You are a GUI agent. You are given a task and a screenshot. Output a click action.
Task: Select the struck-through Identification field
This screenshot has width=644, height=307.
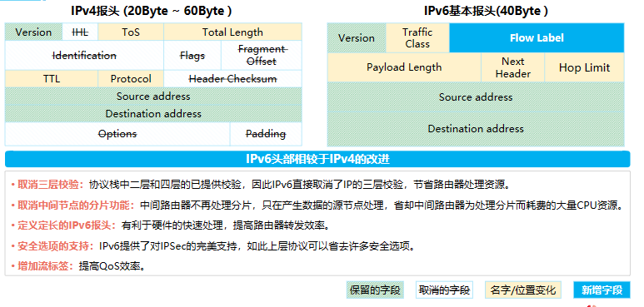click(84, 56)
